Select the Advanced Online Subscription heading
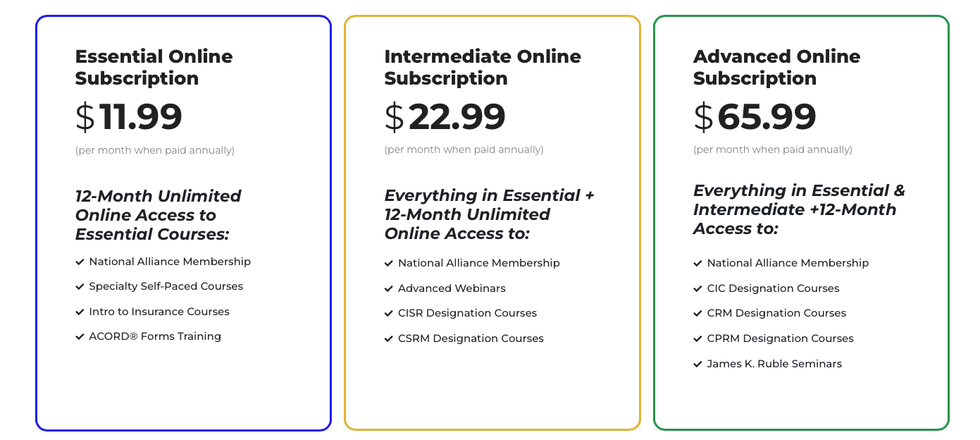980x440 pixels. 777,67
